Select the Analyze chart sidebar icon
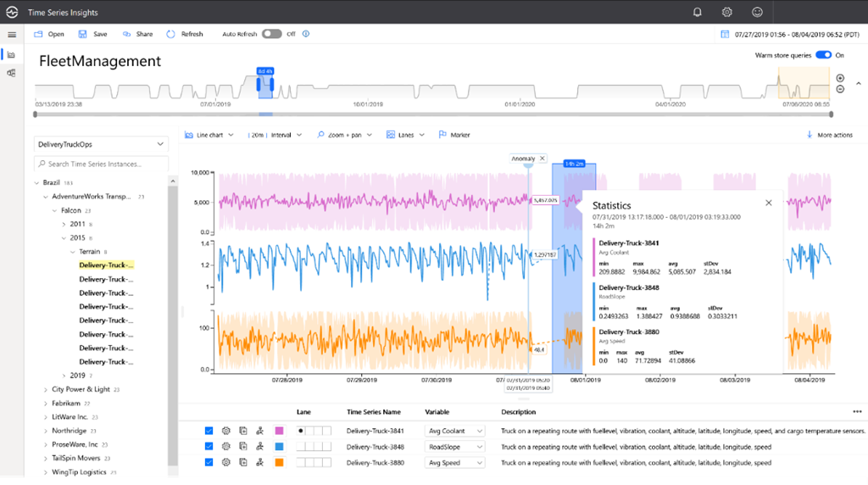The image size is (868, 485). pyautogui.click(x=11, y=54)
